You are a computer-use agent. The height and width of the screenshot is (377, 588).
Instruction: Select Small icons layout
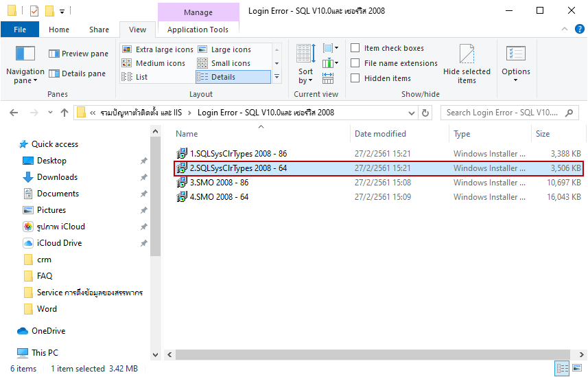(224, 63)
